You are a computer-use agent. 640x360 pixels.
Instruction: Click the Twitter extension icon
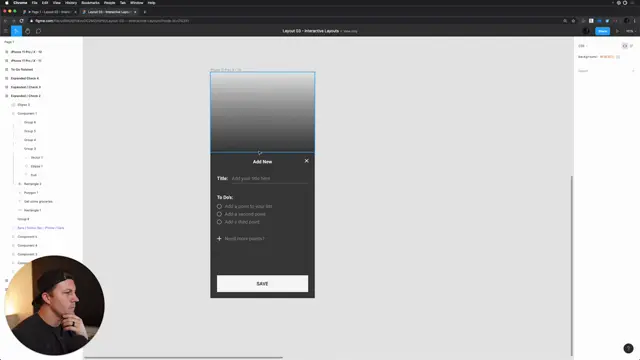(607, 21)
